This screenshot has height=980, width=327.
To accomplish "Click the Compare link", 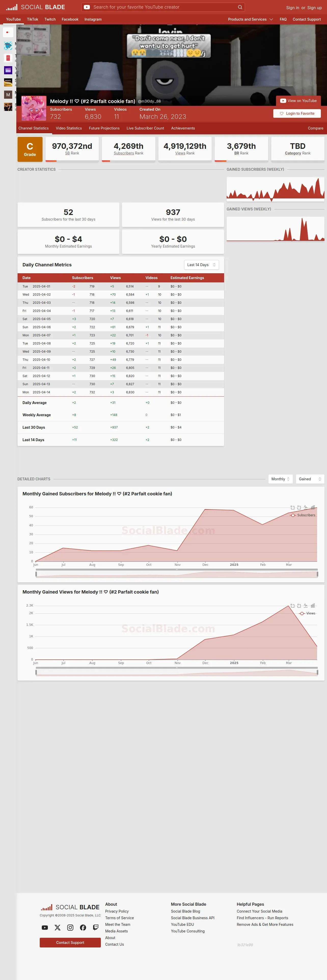I will pos(316,128).
